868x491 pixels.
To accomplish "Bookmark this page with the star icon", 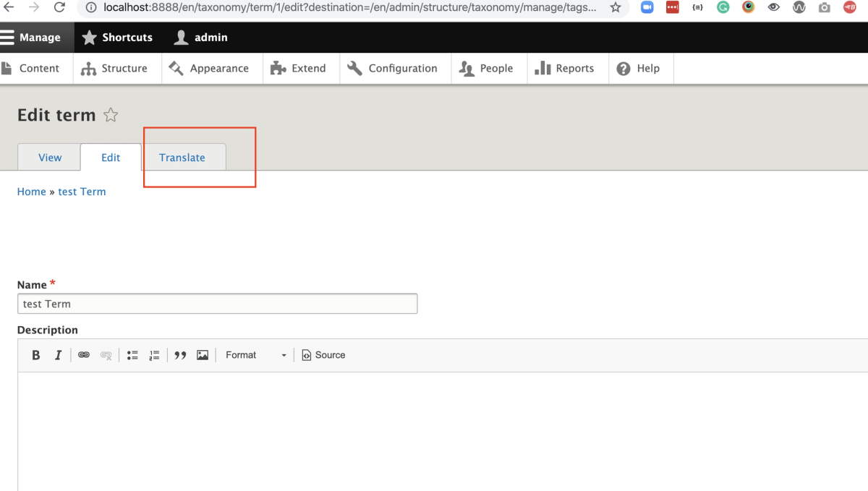I will [616, 8].
